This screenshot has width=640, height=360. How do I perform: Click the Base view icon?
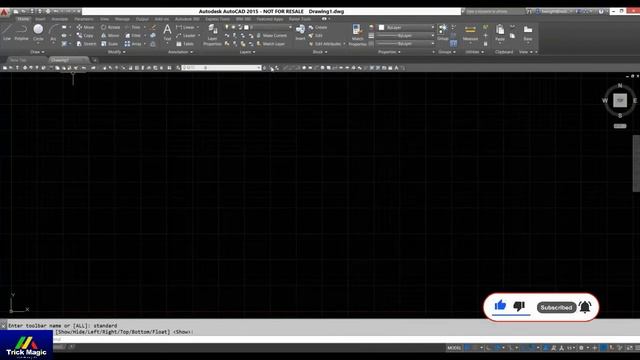click(528, 32)
